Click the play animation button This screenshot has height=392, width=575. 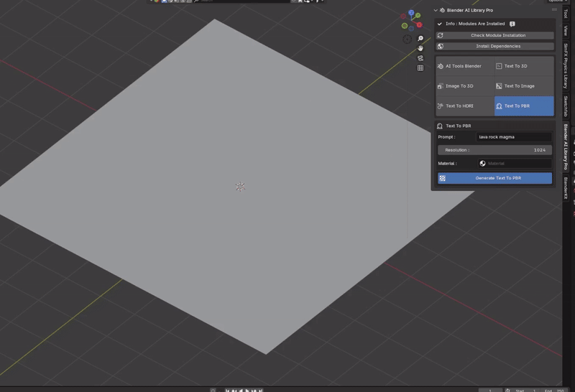pyautogui.click(x=247, y=391)
